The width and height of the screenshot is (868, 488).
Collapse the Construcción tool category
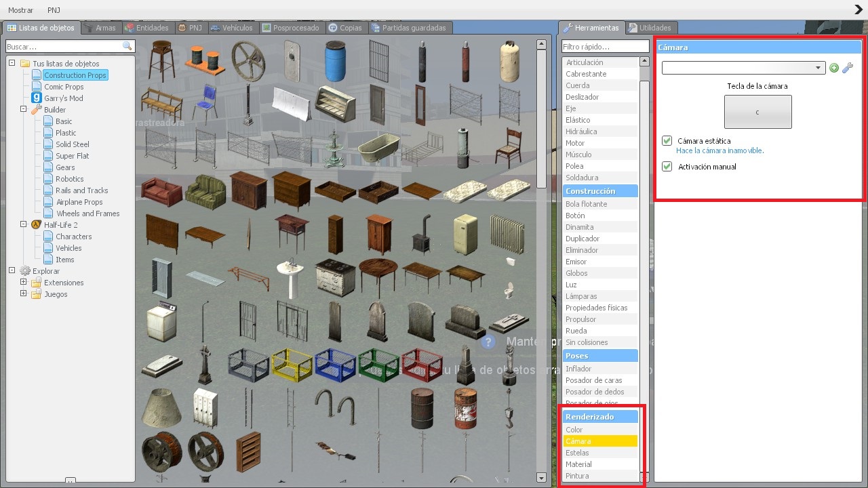(x=600, y=191)
